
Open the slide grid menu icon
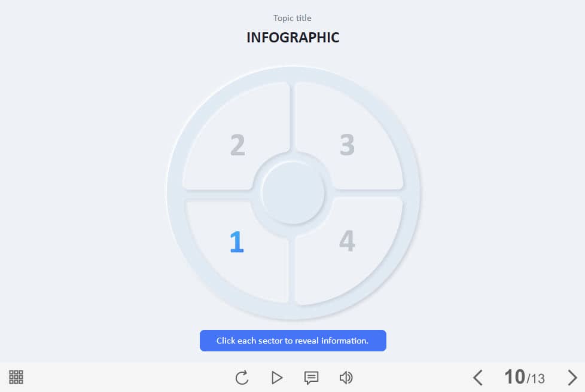[16, 377]
